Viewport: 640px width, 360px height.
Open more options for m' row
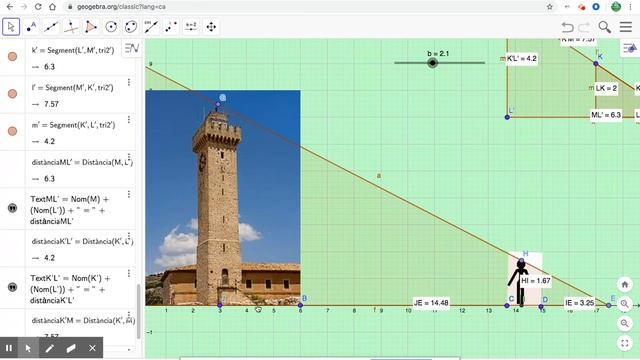[129, 119]
